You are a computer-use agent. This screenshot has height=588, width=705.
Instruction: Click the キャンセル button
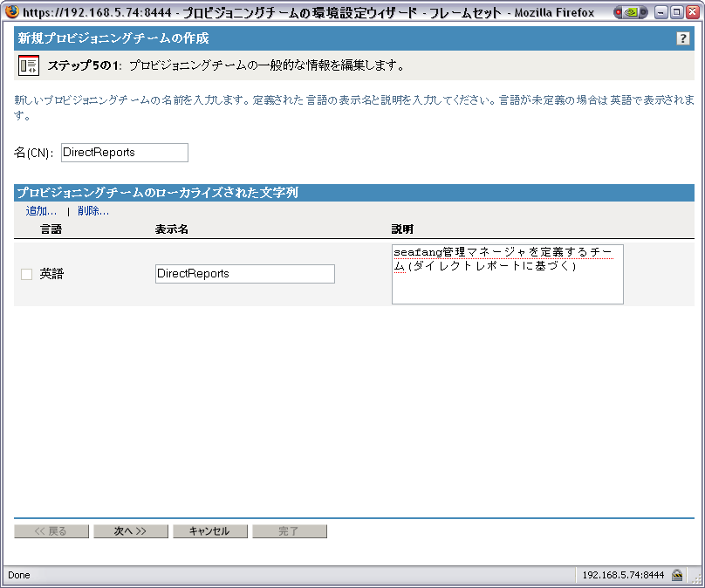210,531
